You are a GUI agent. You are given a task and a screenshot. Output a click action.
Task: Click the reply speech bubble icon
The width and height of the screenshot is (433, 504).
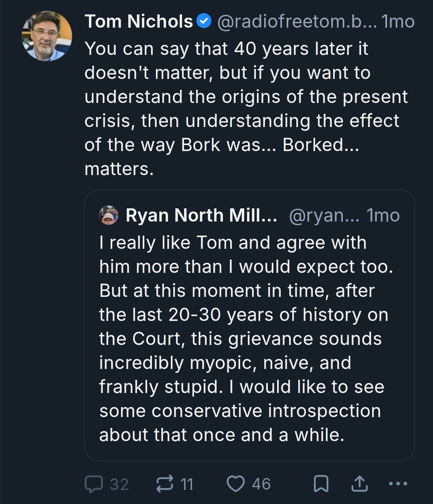[93, 484]
